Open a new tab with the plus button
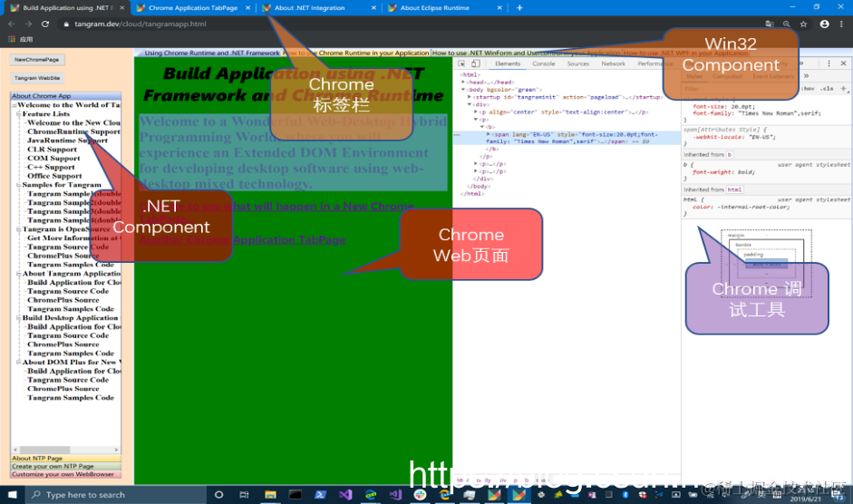The height and width of the screenshot is (504, 853). pos(519,7)
